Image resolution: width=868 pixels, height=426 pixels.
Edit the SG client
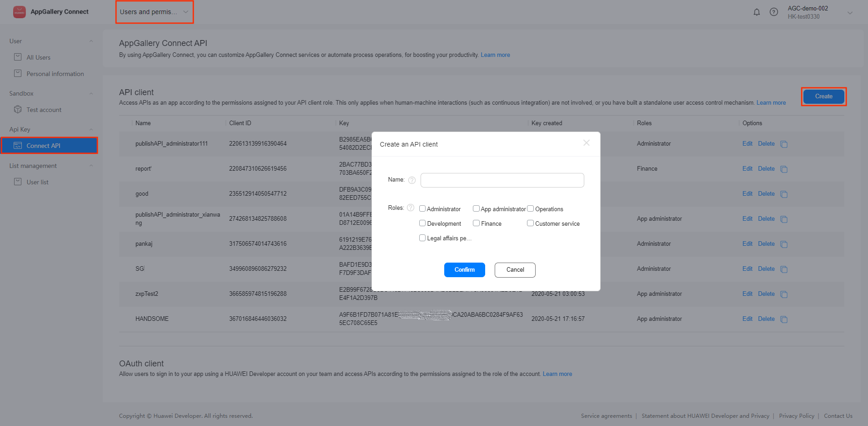tap(747, 269)
